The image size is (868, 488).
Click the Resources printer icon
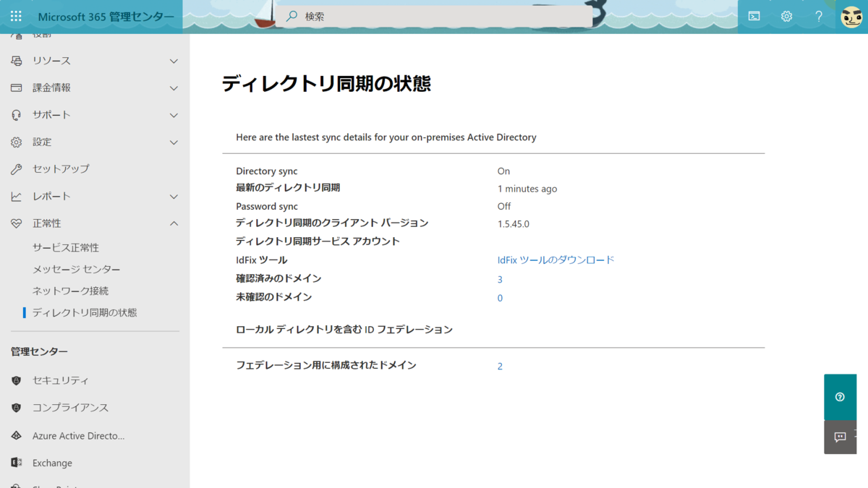click(16, 61)
